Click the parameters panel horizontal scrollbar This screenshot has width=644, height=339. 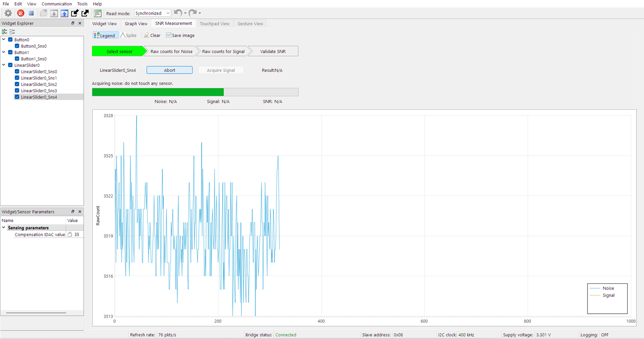[x=36, y=313]
